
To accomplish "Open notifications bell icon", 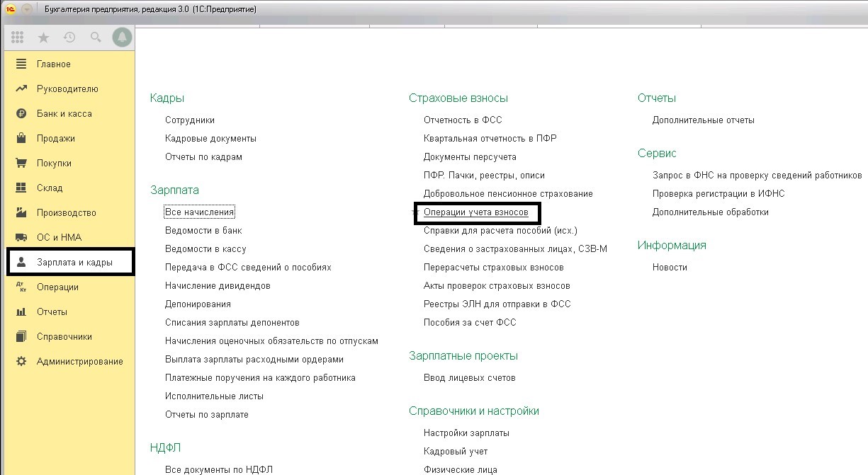I will (123, 38).
